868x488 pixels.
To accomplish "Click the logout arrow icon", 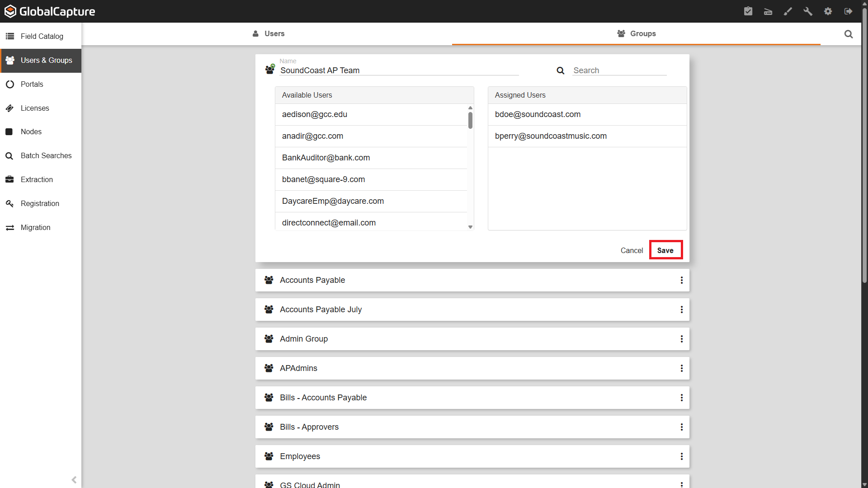I will coord(848,11).
